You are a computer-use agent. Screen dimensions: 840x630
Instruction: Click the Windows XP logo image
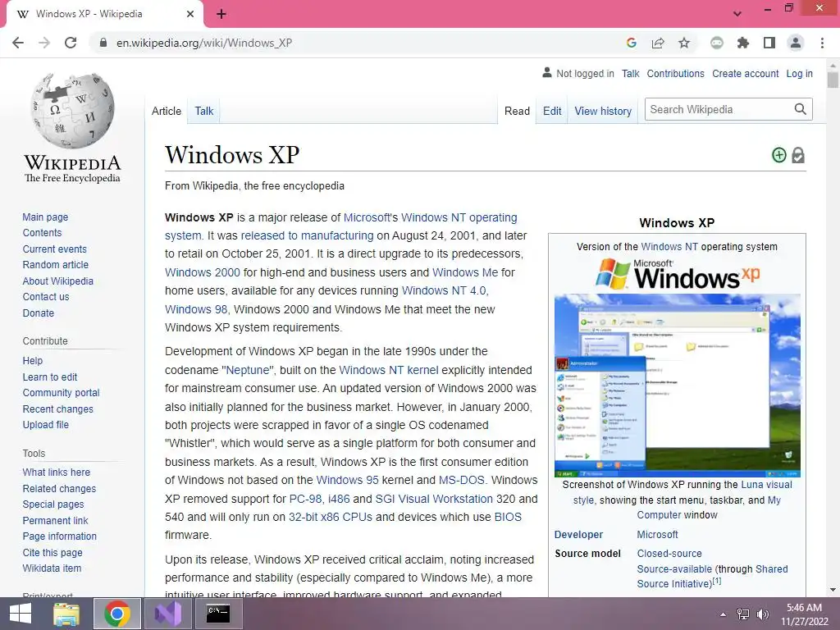677,274
